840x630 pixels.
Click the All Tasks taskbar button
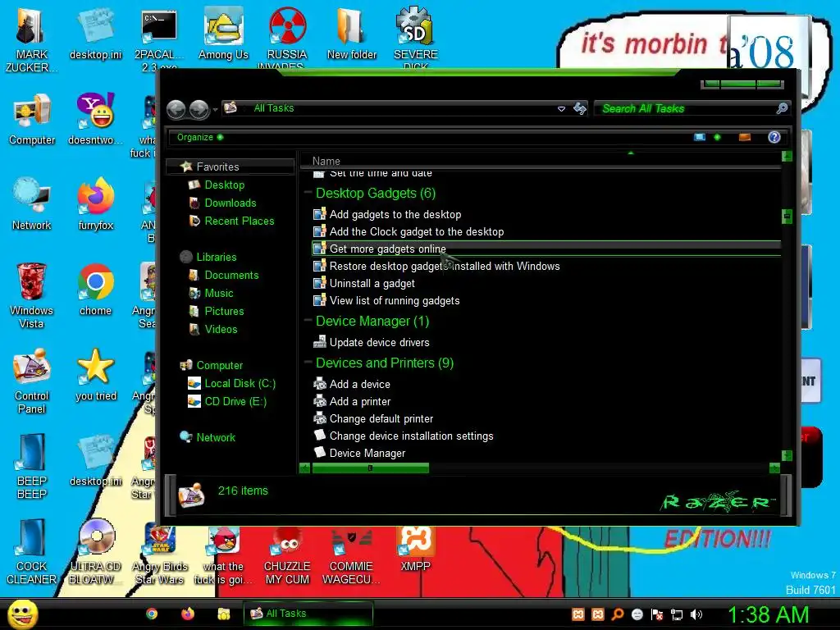[308, 614]
